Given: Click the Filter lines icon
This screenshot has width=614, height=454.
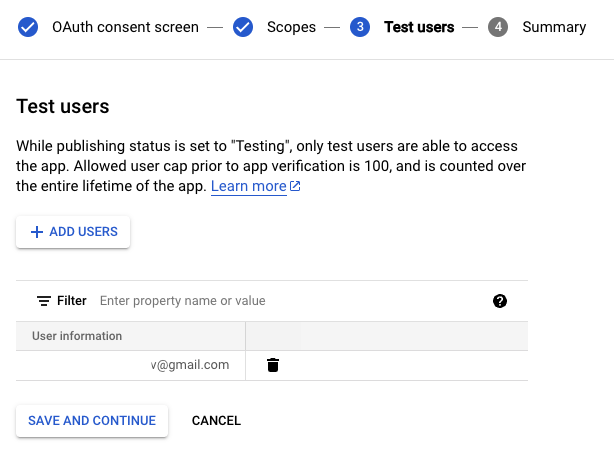Looking at the screenshot, I should 43,301.
